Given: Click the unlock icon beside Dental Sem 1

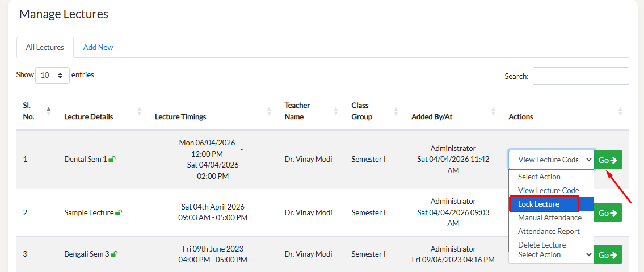Looking at the screenshot, I should (x=112, y=160).
